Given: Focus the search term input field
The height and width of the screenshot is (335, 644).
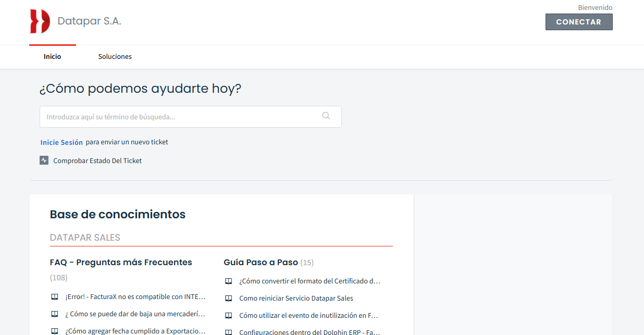Looking at the screenshot, I should [191, 117].
